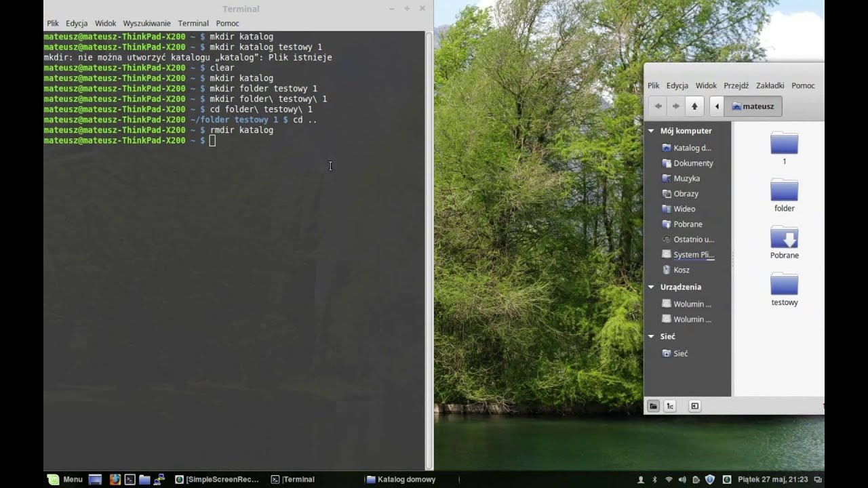
Task: Select second Wolumin device in sidebar
Action: pos(688,319)
